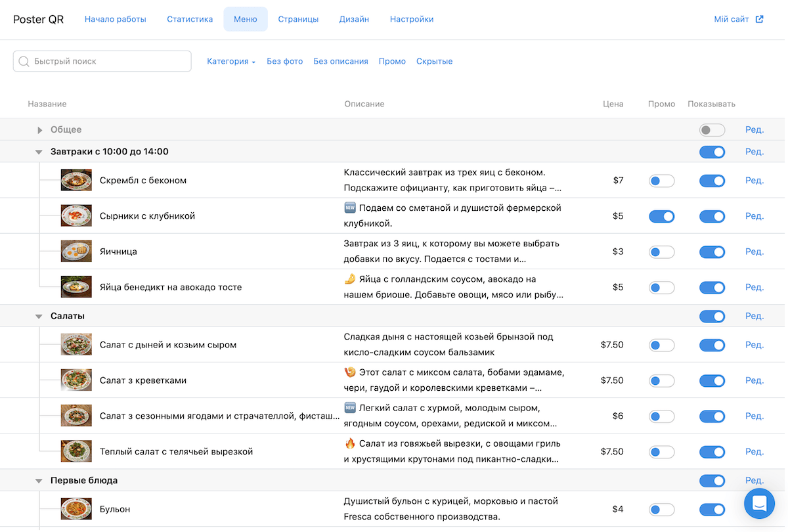
Task: Click the magnifier icon in quick search
Action: 24,61
